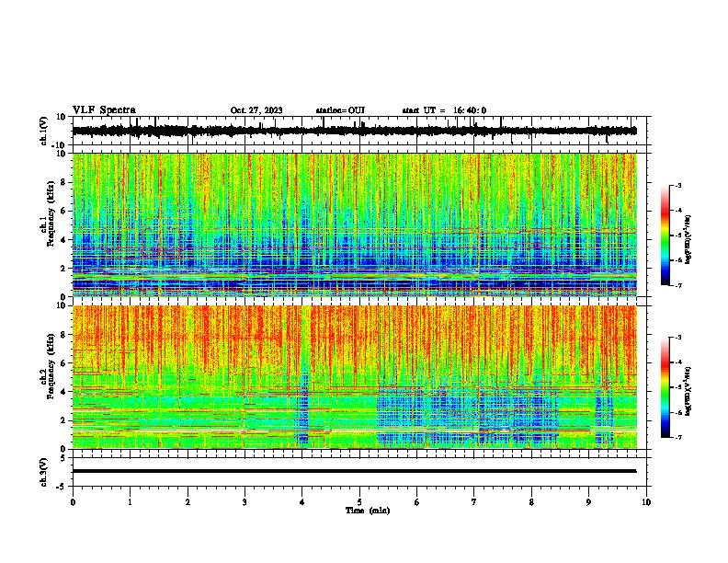Click time axis tick label "6"
728x563 pixels.
click(x=417, y=502)
